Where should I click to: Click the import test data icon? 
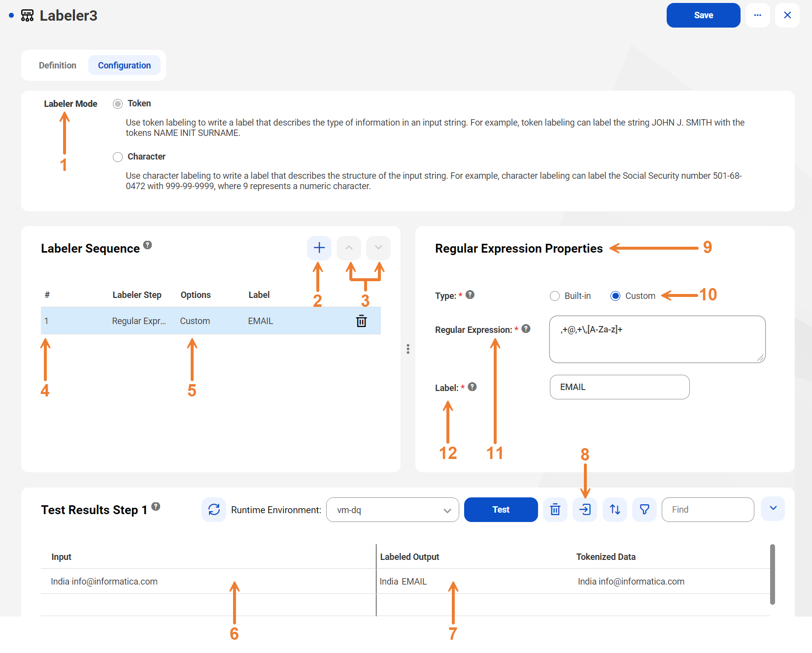pos(585,510)
